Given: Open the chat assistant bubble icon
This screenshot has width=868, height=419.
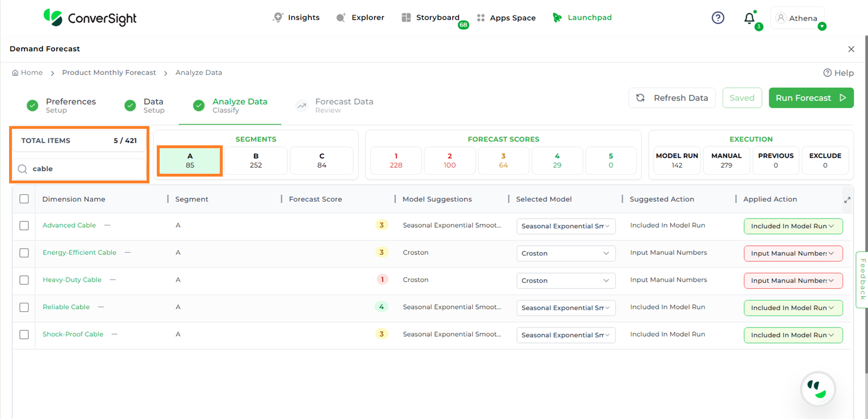Looking at the screenshot, I should pyautogui.click(x=817, y=389).
